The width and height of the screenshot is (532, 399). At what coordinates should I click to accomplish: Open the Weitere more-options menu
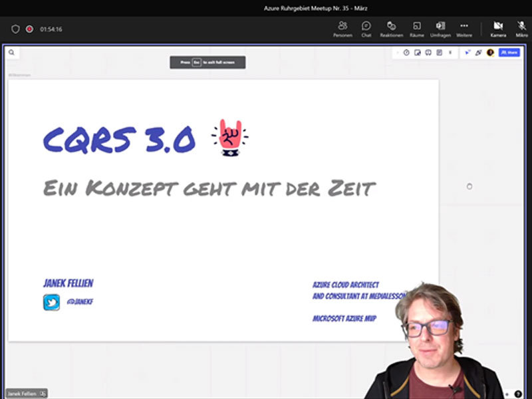(x=464, y=29)
